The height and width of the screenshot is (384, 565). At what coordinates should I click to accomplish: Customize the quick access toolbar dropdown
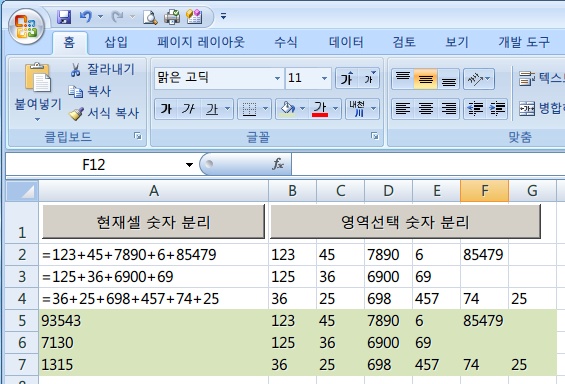[x=223, y=16]
